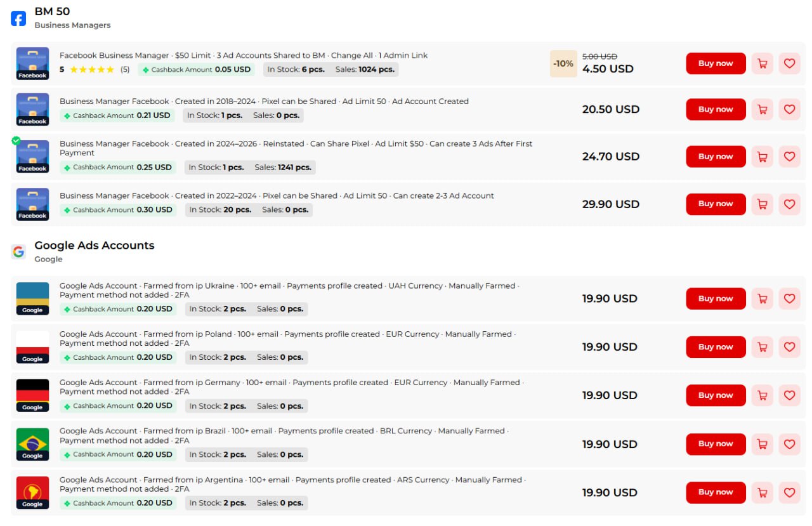
Task: Open the Ukraine flag product thumbnail
Action: pyautogui.click(x=32, y=298)
